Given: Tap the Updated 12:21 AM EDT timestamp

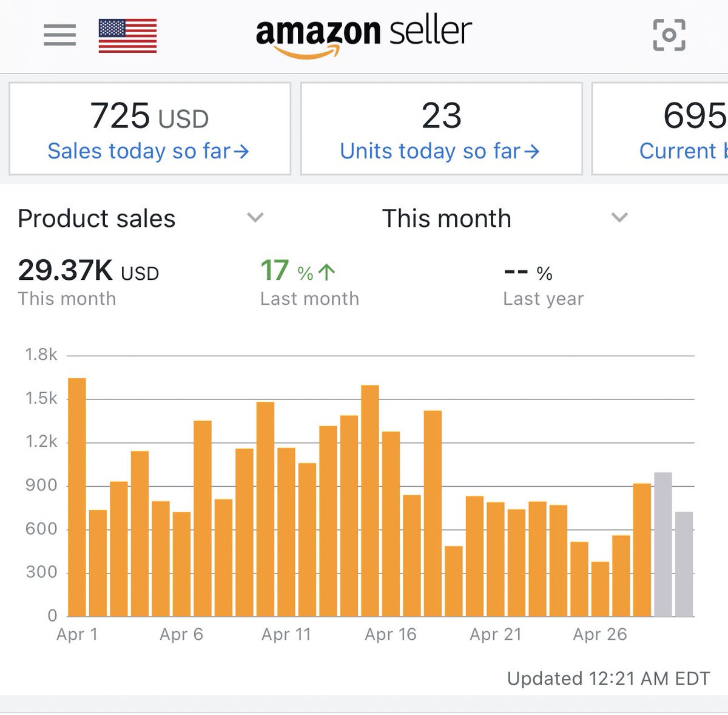Looking at the screenshot, I should coord(608,679).
